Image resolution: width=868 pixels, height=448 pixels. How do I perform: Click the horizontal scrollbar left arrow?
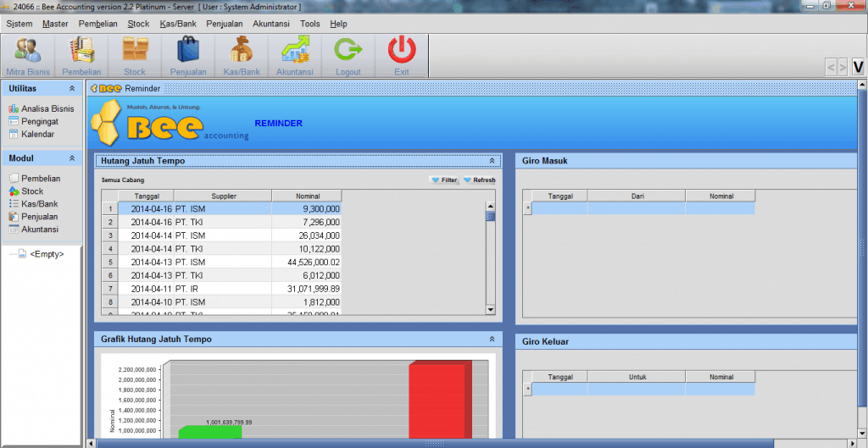pos(92,443)
